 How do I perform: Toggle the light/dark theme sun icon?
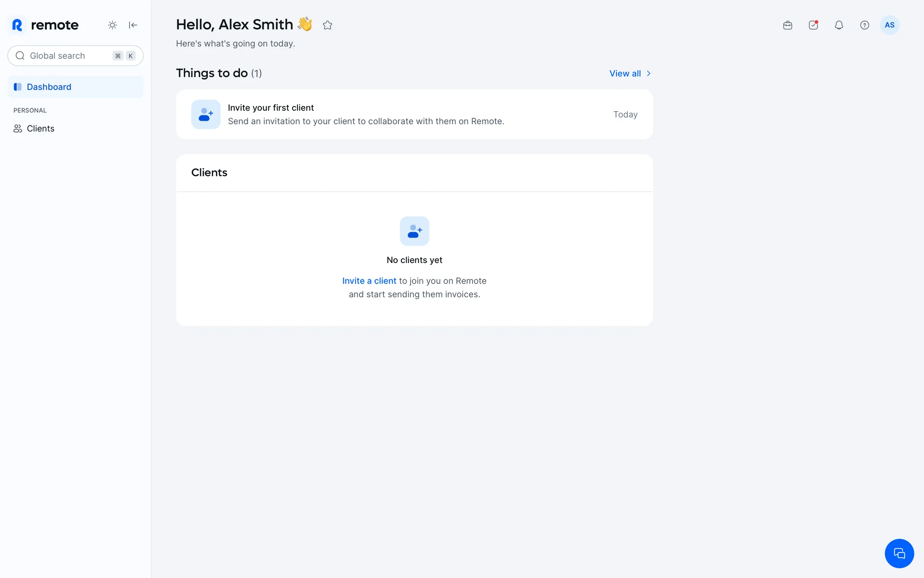[x=112, y=25]
